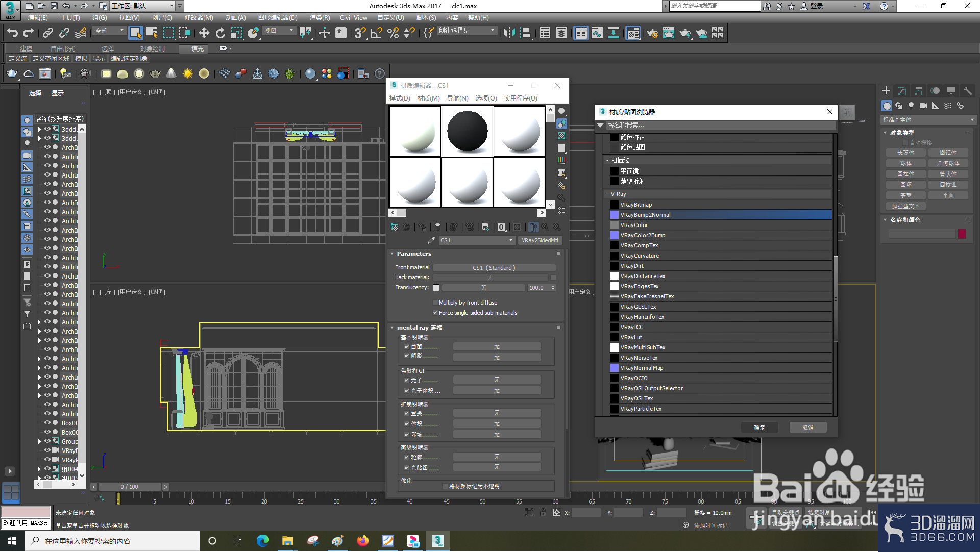The height and width of the screenshot is (552, 980).
Task: Open Select by Name list icon
Action: click(x=152, y=33)
